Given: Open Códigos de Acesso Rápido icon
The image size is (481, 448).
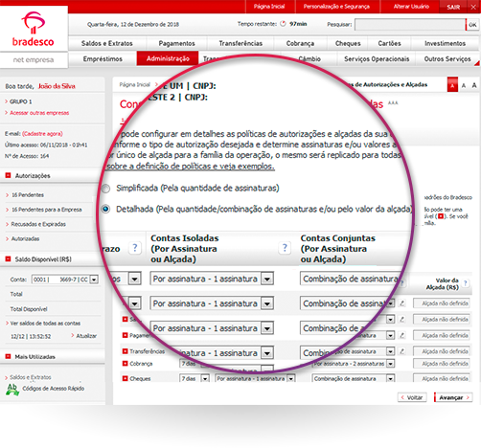Looking at the screenshot, I should [x=12, y=390].
